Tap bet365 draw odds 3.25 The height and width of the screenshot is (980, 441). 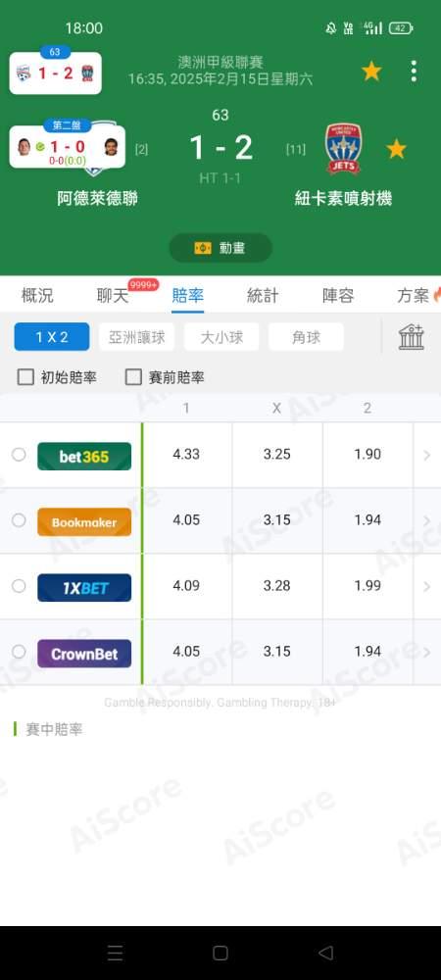(276, 455)
